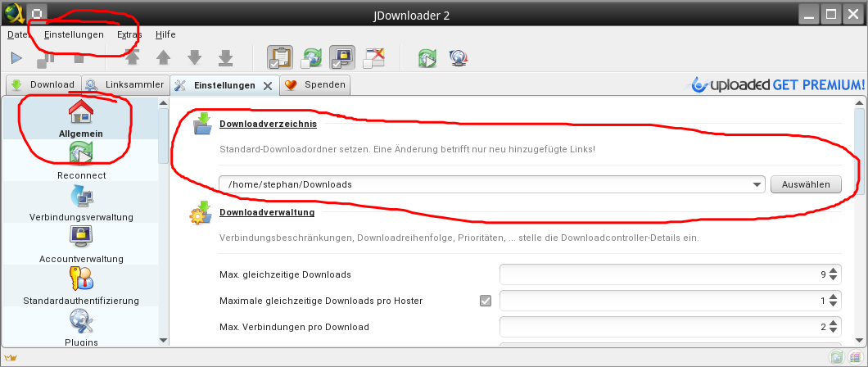Toggle auto reconnect icon in toolbar
Screen dimensions: 868x367
[312, 57]
